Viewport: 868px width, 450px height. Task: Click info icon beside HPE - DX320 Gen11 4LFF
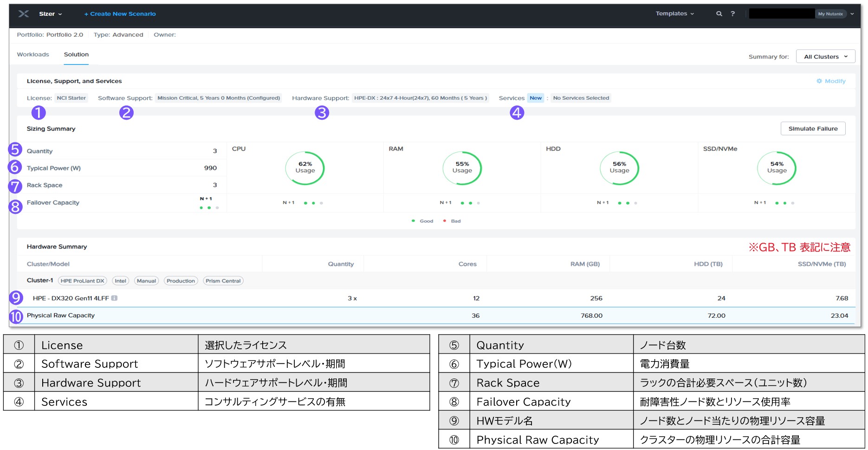[114, 298]
